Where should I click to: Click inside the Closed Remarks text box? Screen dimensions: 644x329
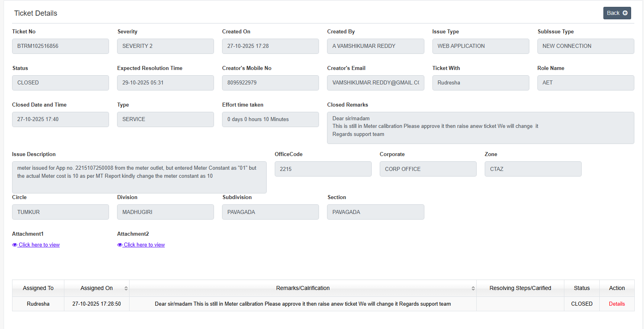(x=480, y=128)
